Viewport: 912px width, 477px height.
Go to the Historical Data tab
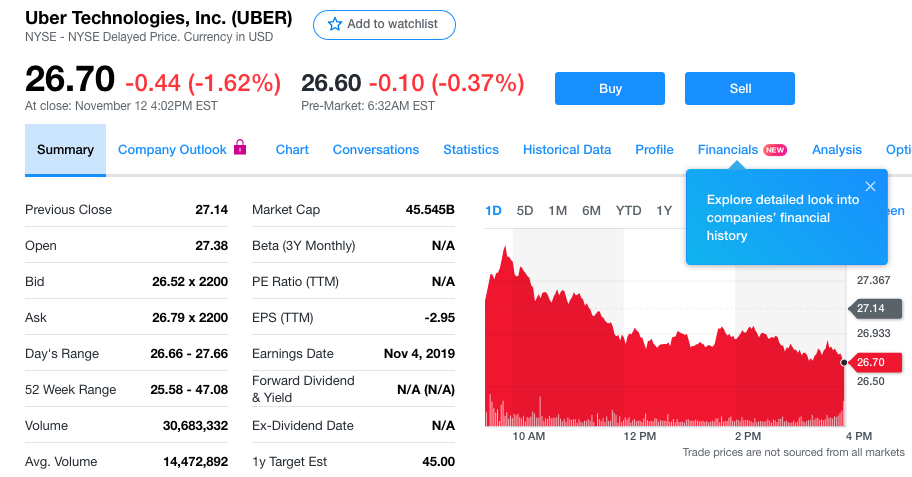point(567,150)
